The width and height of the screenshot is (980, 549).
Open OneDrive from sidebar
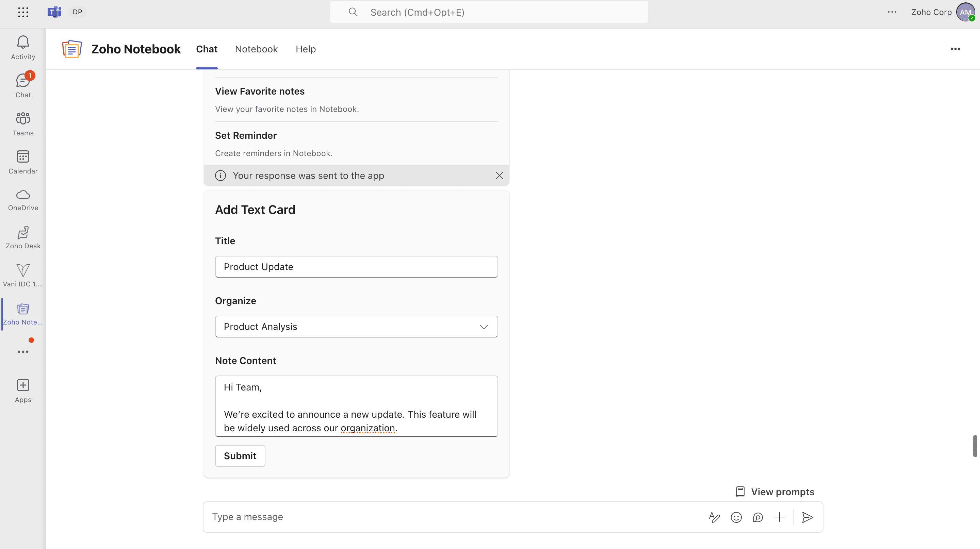click(23, 199)
